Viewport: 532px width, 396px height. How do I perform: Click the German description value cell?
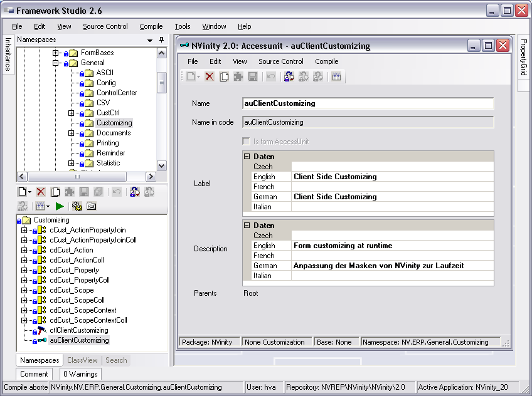coord(392,266)
